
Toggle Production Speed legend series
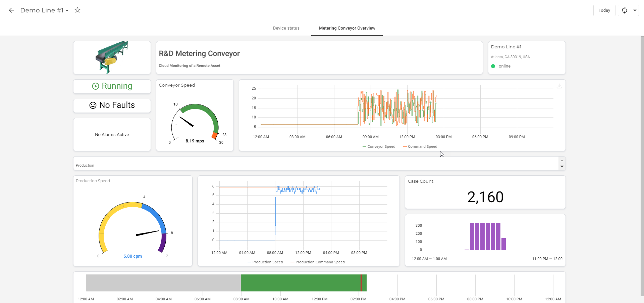(265, 262)
